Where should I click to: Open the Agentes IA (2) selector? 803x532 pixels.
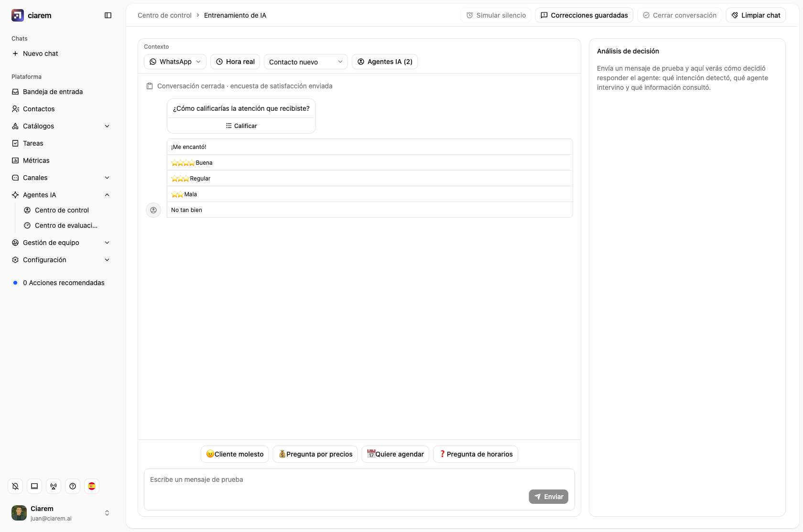coord(385,62)
